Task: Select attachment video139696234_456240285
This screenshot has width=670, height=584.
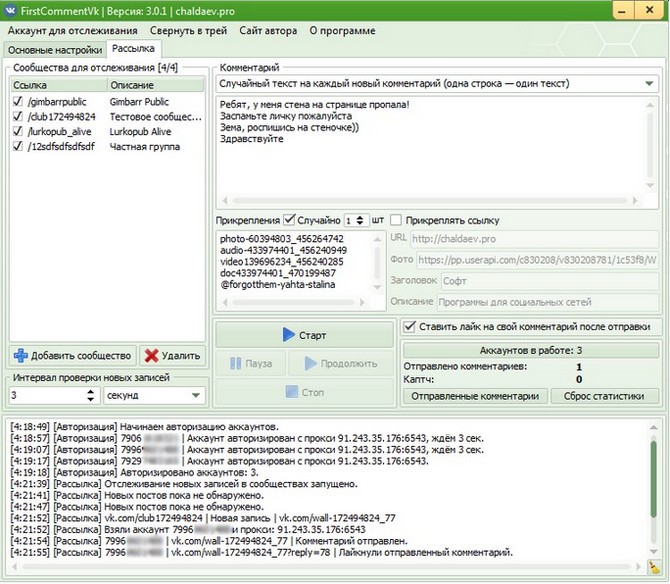Action: pos(282,262)
